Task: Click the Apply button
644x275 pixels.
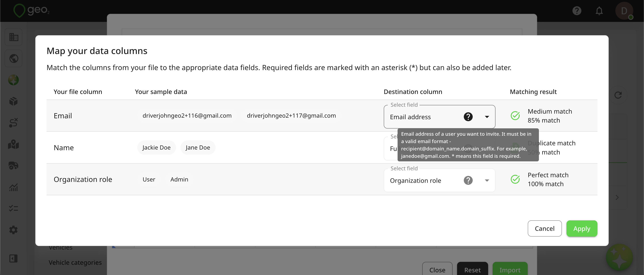Action: pos(582,228)
